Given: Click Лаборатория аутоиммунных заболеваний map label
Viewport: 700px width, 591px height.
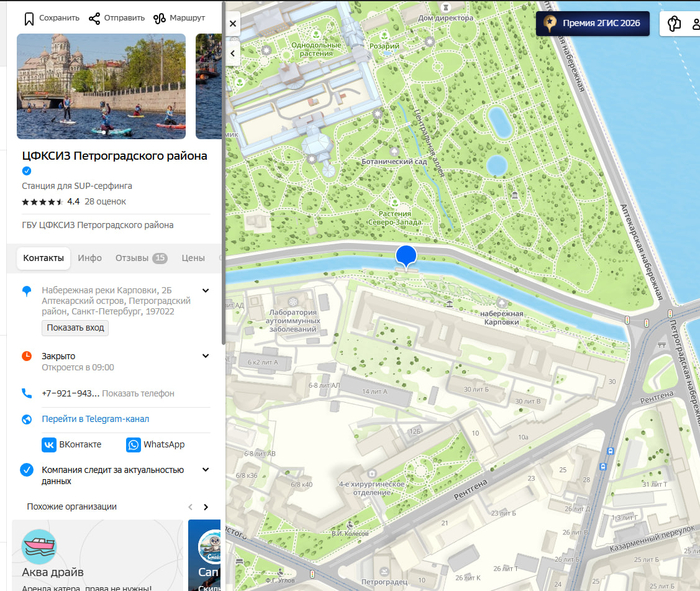Looking at the screenshot, I should (293, 320).
